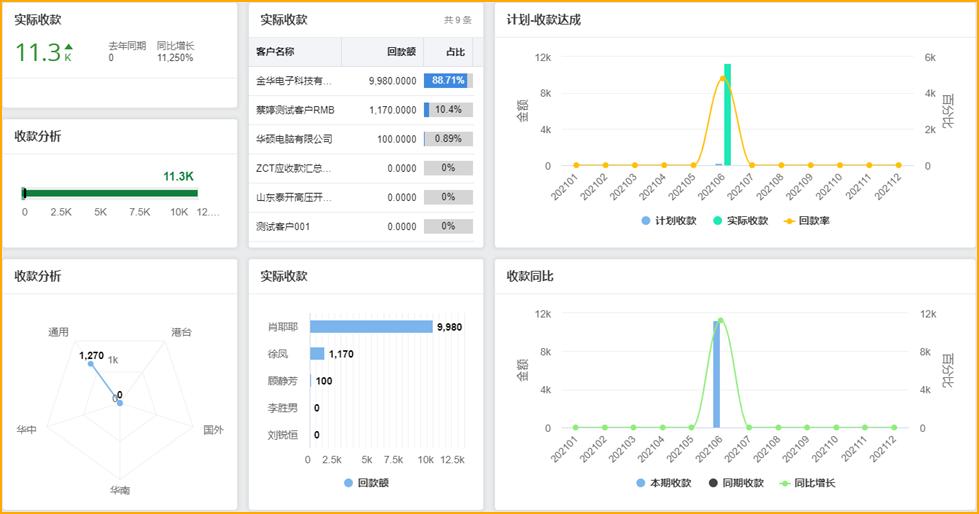979x514 pixels.
Task: Click 同比增长 peak point at 202106
Action: pos(721,320)
